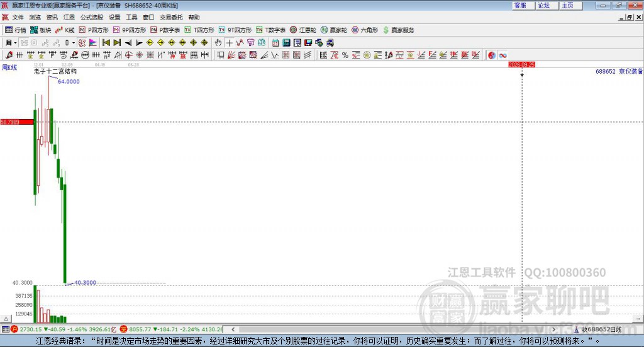Click the 40.3000 low price label
The width and height of the screenshot is (644, 347).
click(85, 283)
